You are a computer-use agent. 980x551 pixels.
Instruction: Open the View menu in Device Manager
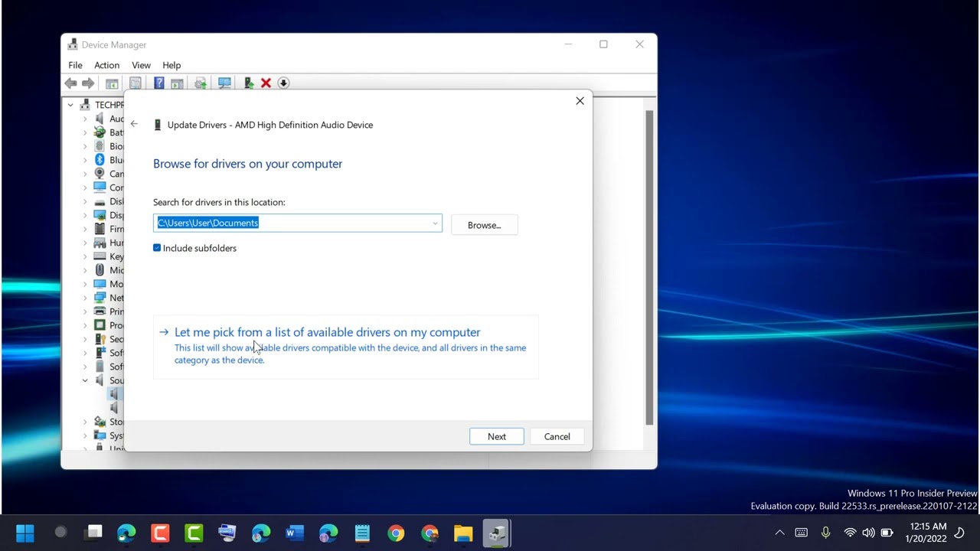(x=141, y=65)
